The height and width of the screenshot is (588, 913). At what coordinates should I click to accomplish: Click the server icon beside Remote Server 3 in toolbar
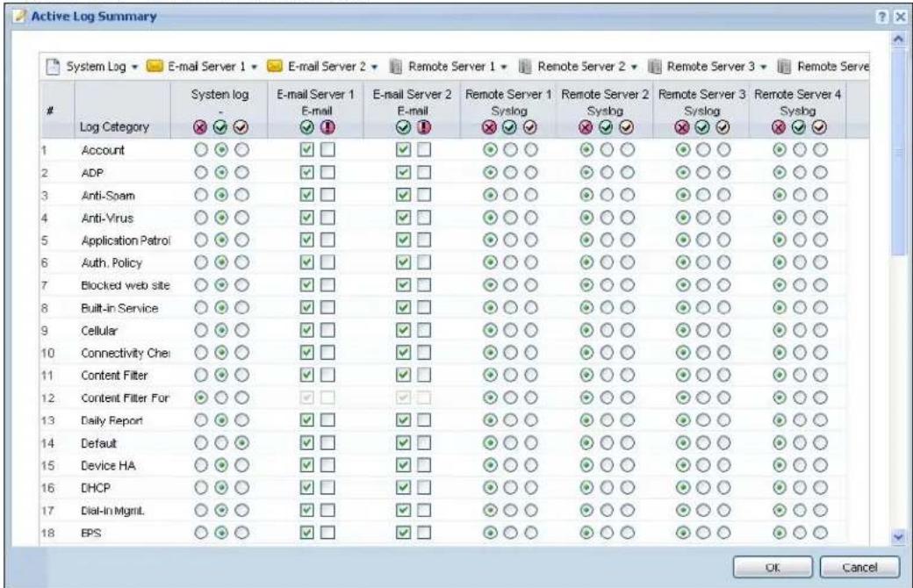pos(655,67)
